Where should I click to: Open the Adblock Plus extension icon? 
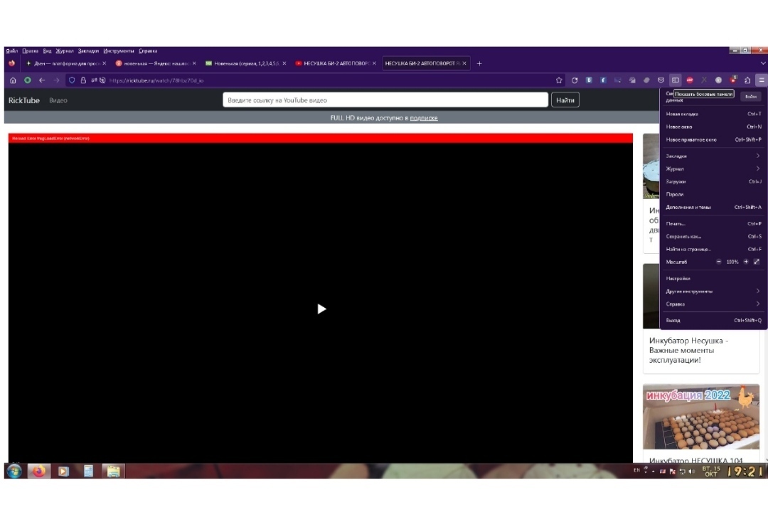[690, 80]
